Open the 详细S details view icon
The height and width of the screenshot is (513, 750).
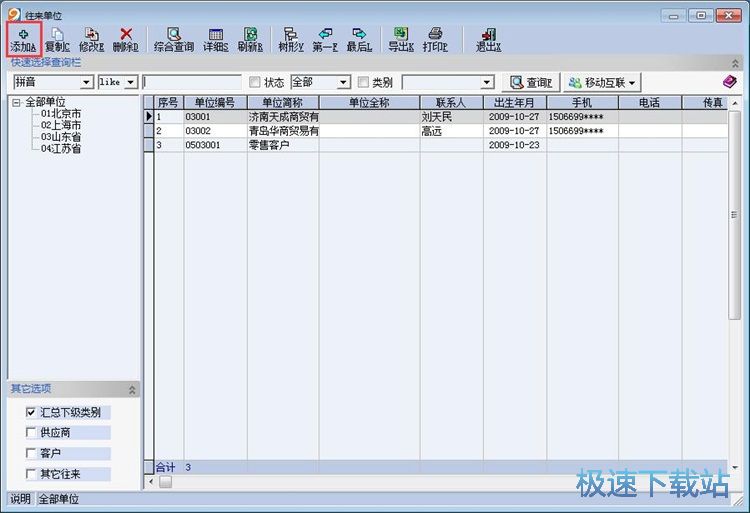(216, 40)
